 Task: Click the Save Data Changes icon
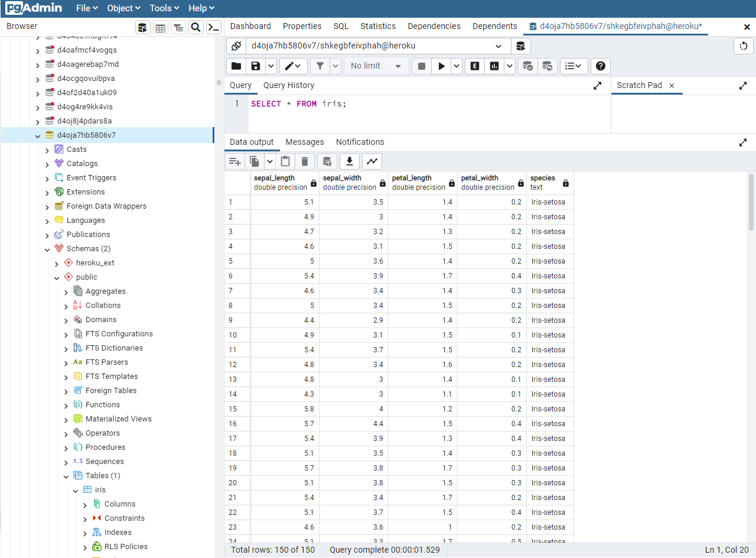click(327, 161)
